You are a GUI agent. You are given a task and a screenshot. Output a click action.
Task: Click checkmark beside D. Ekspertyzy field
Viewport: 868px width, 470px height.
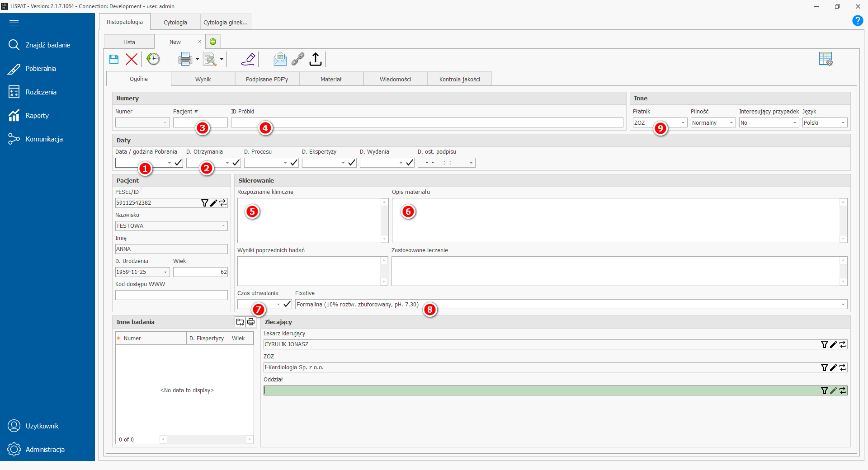[352, 163]
